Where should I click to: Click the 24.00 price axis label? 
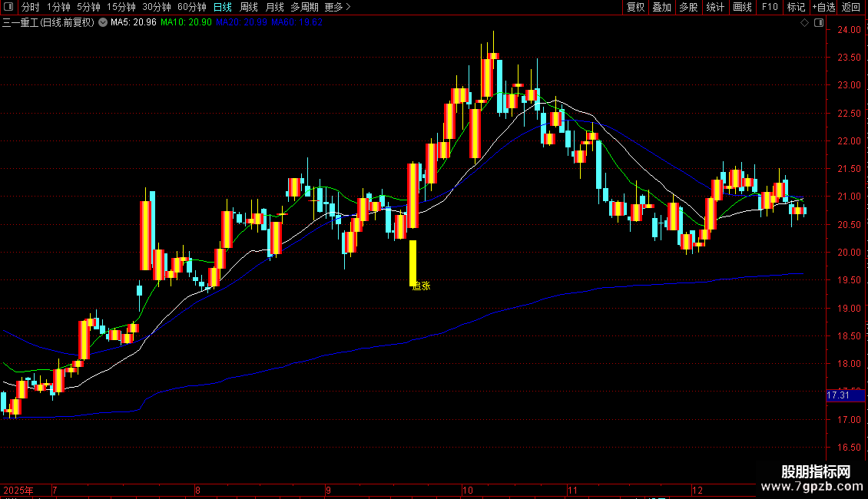849,30
